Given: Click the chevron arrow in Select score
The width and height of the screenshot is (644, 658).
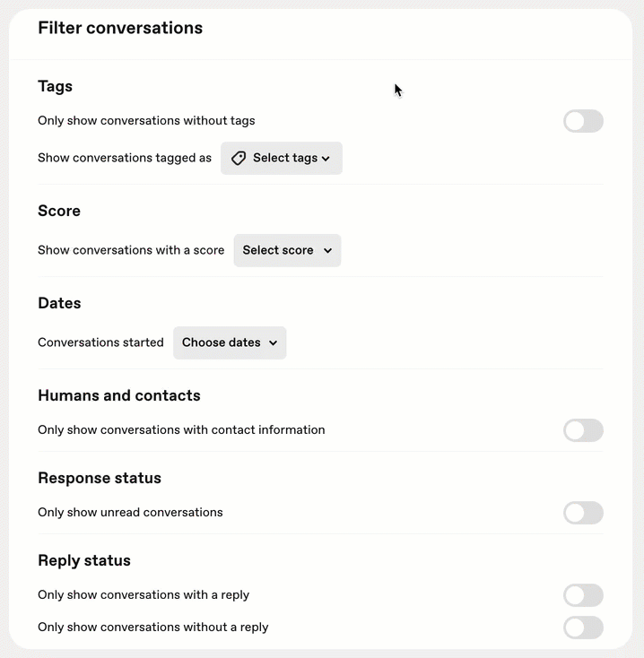Looking at the screenshot, I should (328, 250).
